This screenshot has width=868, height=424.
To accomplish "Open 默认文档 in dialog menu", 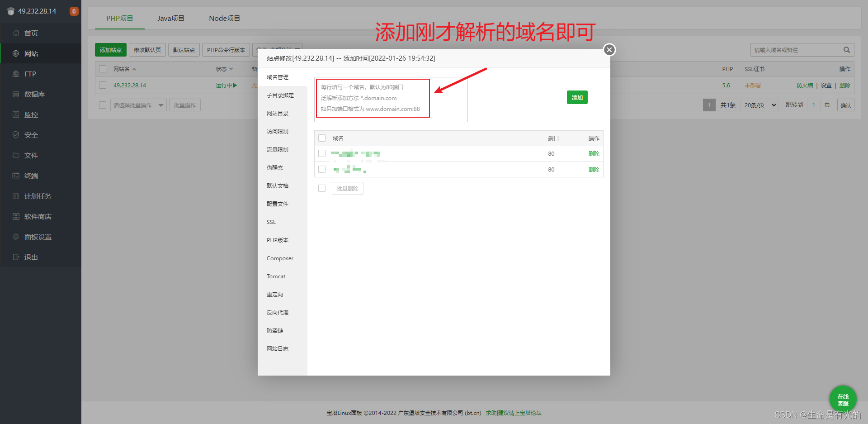I will [x=283, y=186].
